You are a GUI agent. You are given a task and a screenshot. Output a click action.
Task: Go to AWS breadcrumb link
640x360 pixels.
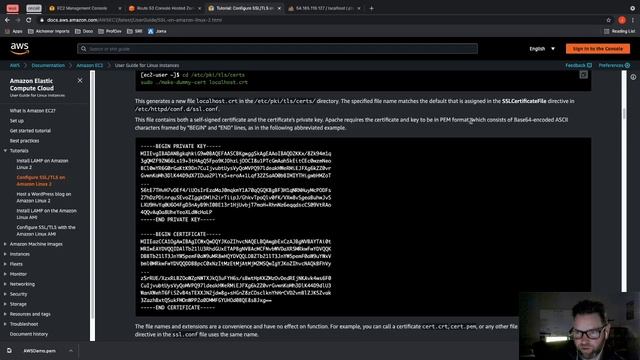pyautogui.click(x=15, y=65)
